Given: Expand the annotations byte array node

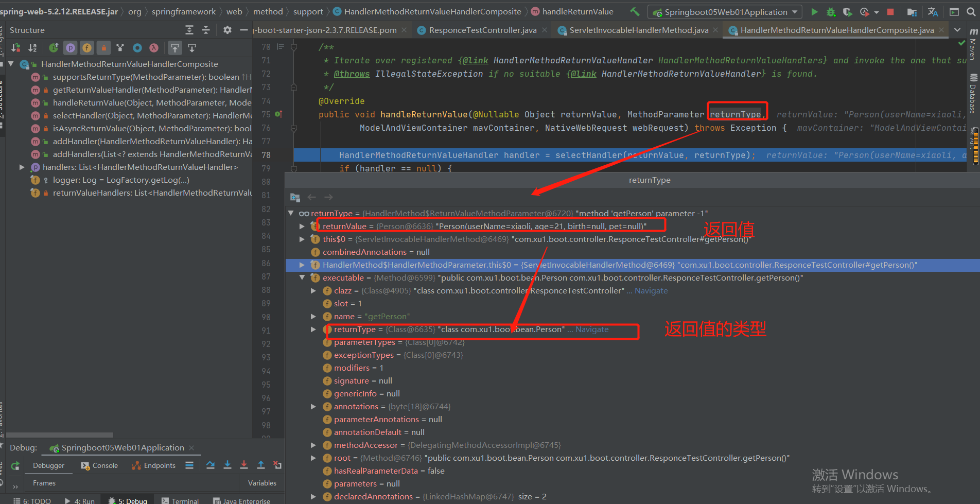Looking at the screenshot, I should coord(313,406).
